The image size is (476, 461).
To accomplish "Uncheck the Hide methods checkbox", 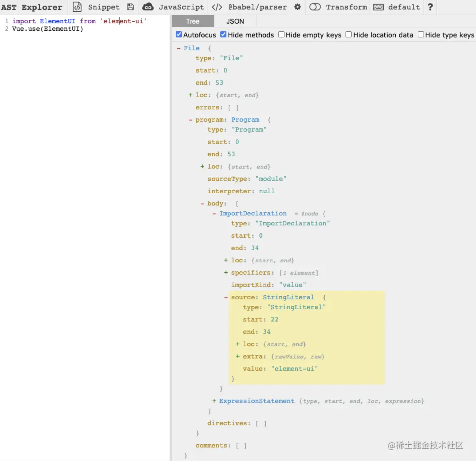I will 223,35.
